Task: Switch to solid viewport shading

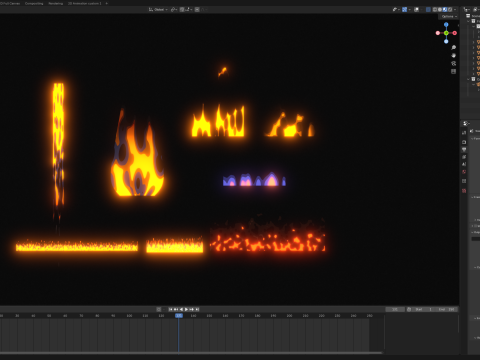Action: pos(440,9)
